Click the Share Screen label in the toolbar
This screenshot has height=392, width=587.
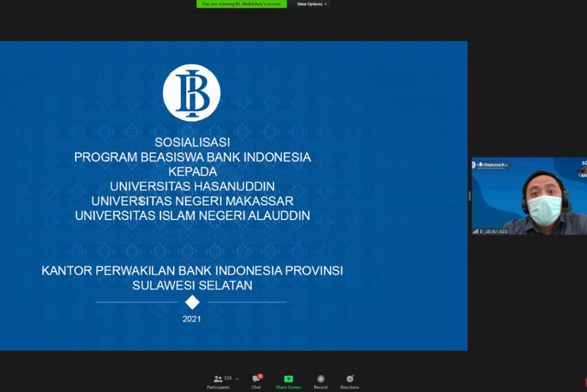[x=288, y=387]
